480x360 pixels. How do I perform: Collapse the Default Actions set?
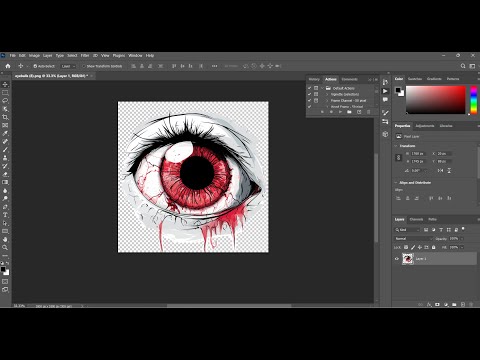322,88
